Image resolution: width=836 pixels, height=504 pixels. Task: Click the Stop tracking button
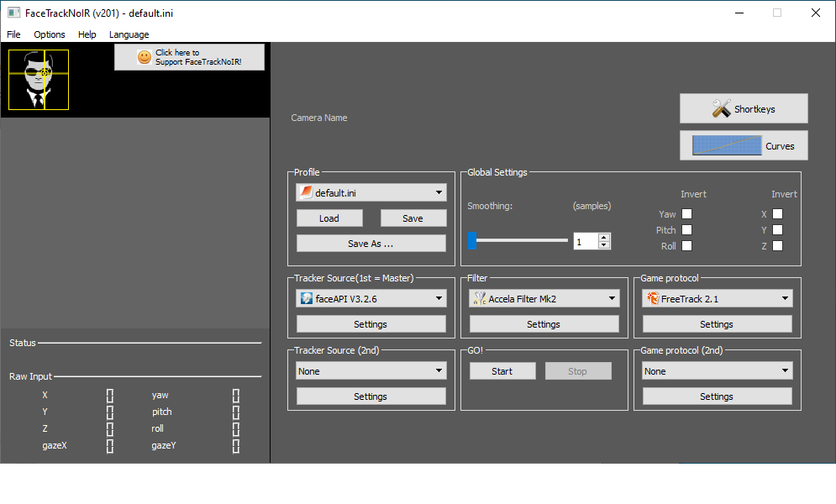tap(578, 370)
